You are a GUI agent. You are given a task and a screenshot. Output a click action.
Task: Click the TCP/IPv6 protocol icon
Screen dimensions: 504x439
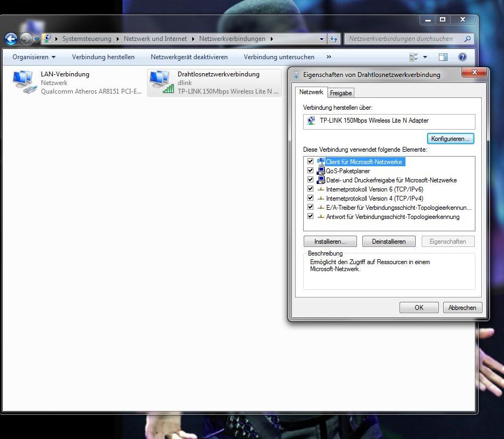tap(321, 189)
